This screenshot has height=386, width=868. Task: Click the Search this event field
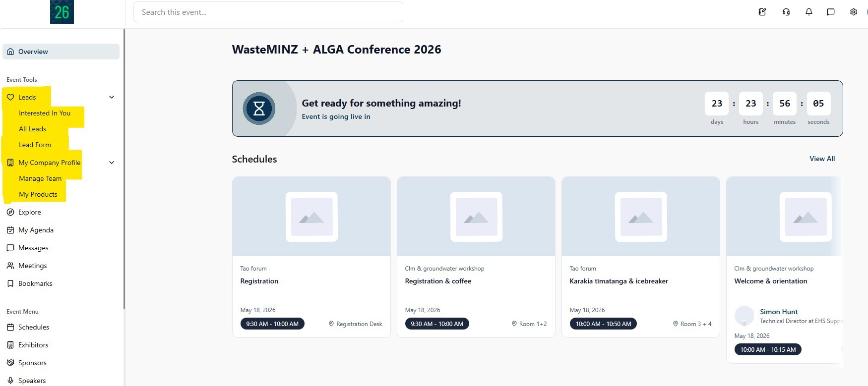coord(268,12)
